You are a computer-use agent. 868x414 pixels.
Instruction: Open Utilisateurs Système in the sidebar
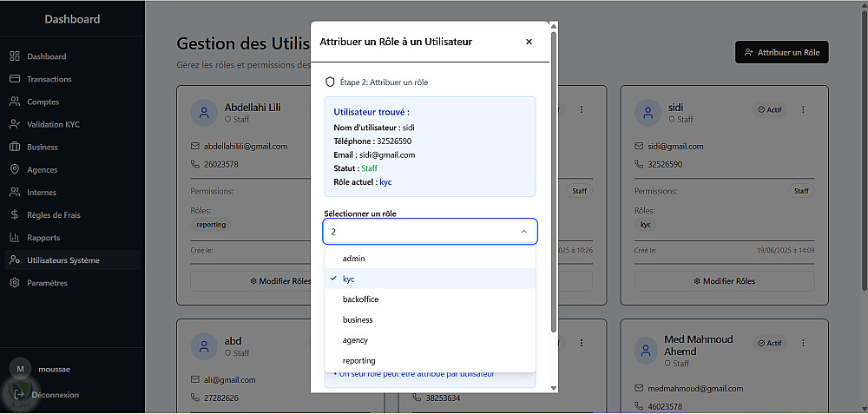point(62,260)
